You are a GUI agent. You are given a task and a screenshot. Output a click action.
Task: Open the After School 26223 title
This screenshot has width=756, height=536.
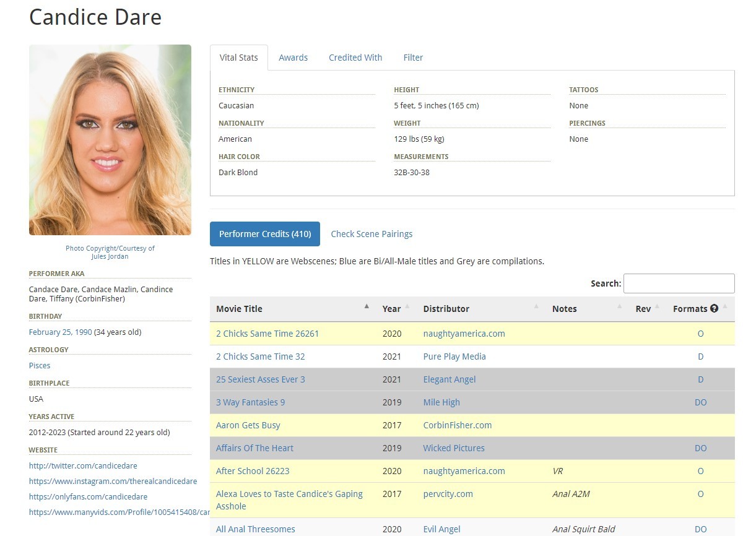pos(253,471)
